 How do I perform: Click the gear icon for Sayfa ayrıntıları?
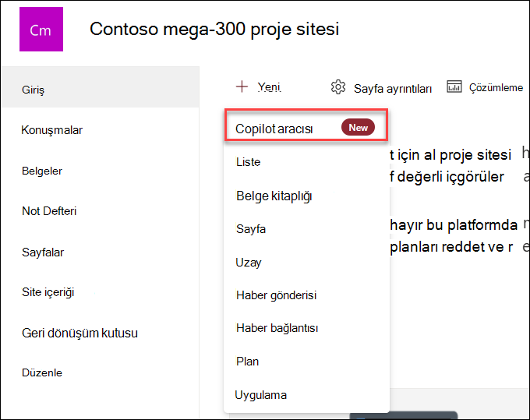(338, 87)
